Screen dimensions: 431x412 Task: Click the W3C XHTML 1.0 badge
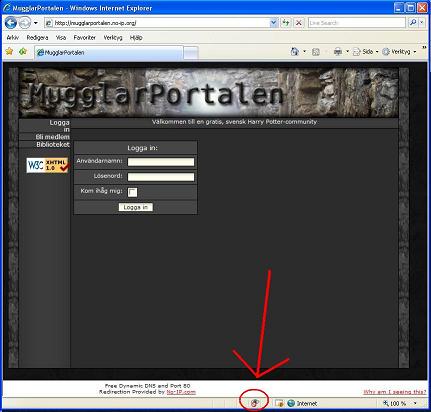(x=47, y=165)
